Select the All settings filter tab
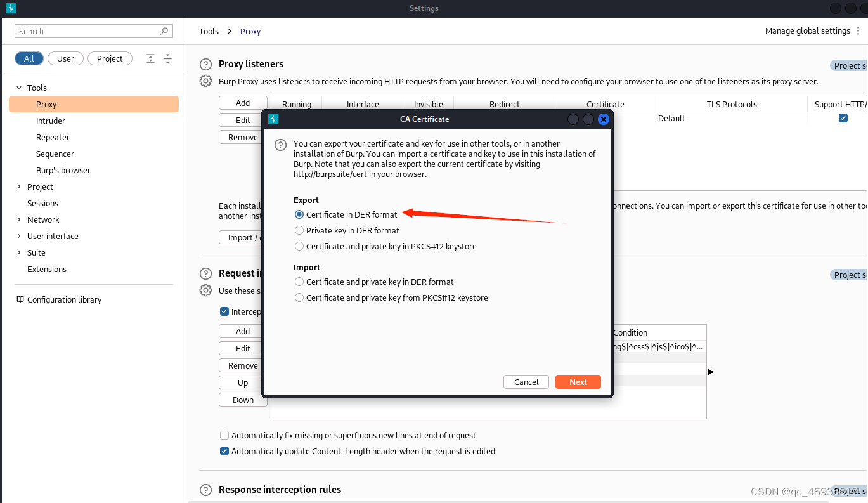868x503 pixels. [29, 58]
